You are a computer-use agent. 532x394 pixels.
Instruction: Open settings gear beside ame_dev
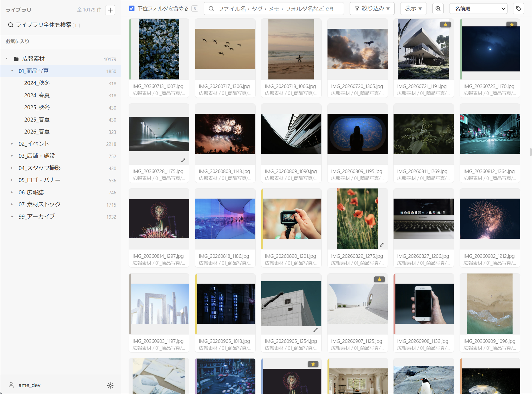tap(110, 385)
